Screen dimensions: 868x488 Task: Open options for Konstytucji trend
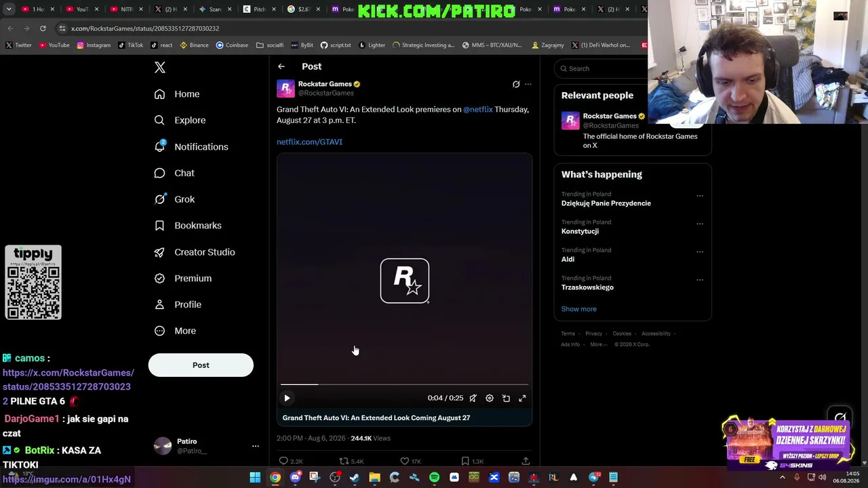(x=700, y=224)
